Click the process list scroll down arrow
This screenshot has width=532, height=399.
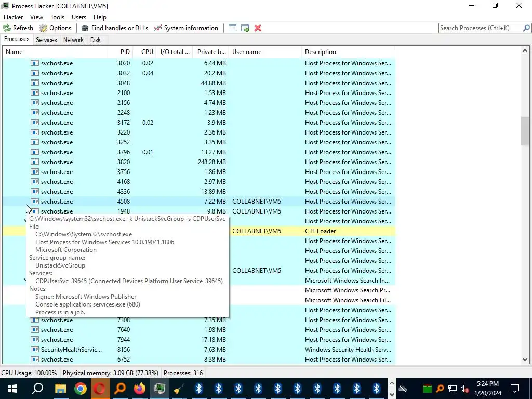click(525, 360)
